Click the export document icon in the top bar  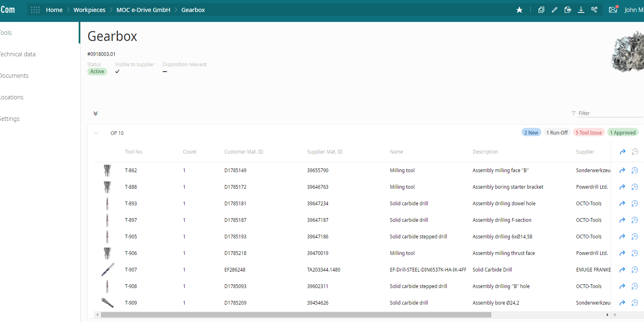[568, 10]
